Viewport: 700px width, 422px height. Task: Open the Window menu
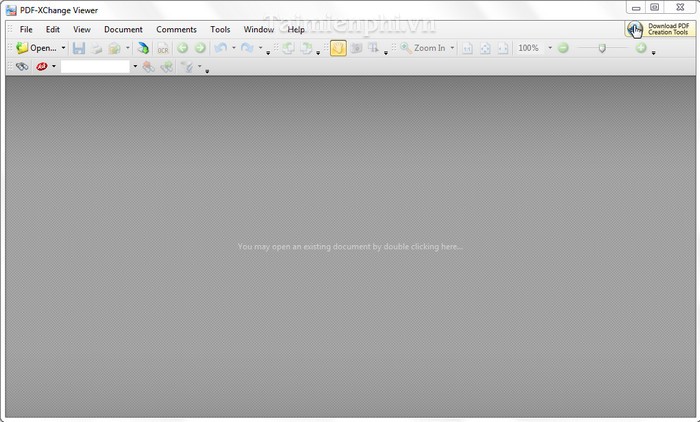(258, 29)
